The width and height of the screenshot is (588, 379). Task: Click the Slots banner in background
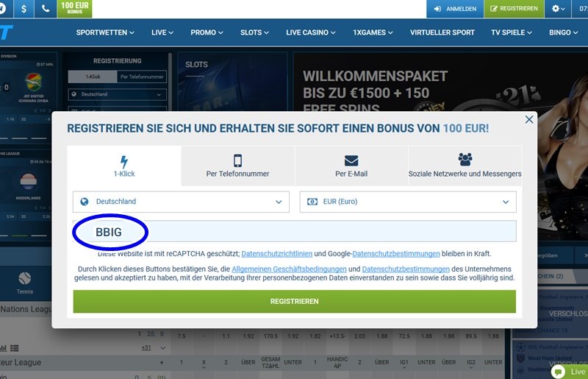[232, 81]
